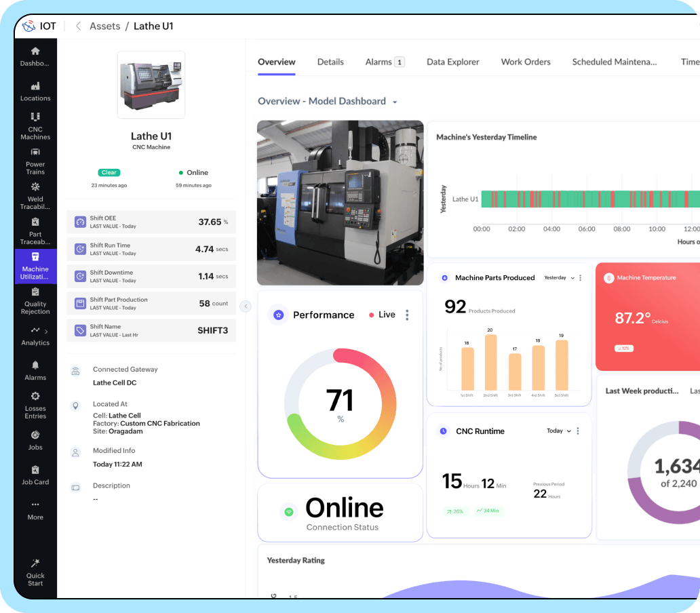Expand the Analytics sidebar menu
Image resolution: width=700 pixels, height=613 pixels.
[35, 337]
